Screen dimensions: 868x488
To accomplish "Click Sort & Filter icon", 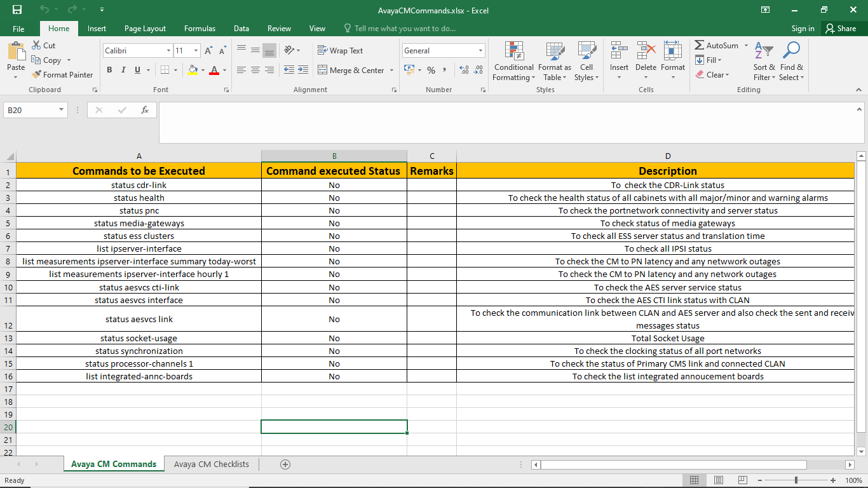I will pos(764,51).
